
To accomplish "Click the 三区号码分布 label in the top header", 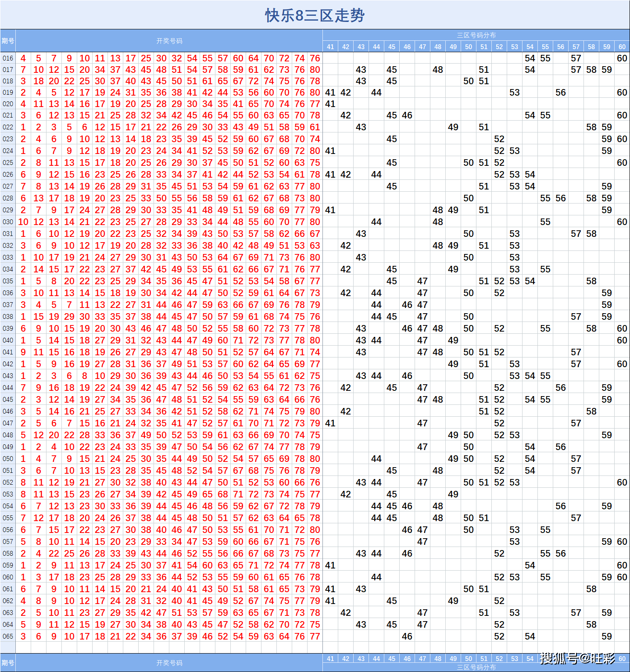I will pos(476,35).
